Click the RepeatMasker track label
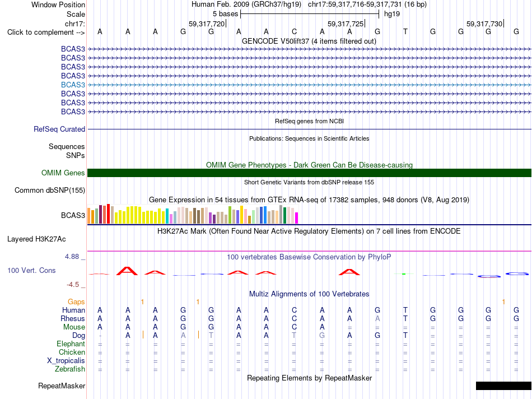Image resolution: width=532 pixels, height=399 pixels. [x=62, y=386]
